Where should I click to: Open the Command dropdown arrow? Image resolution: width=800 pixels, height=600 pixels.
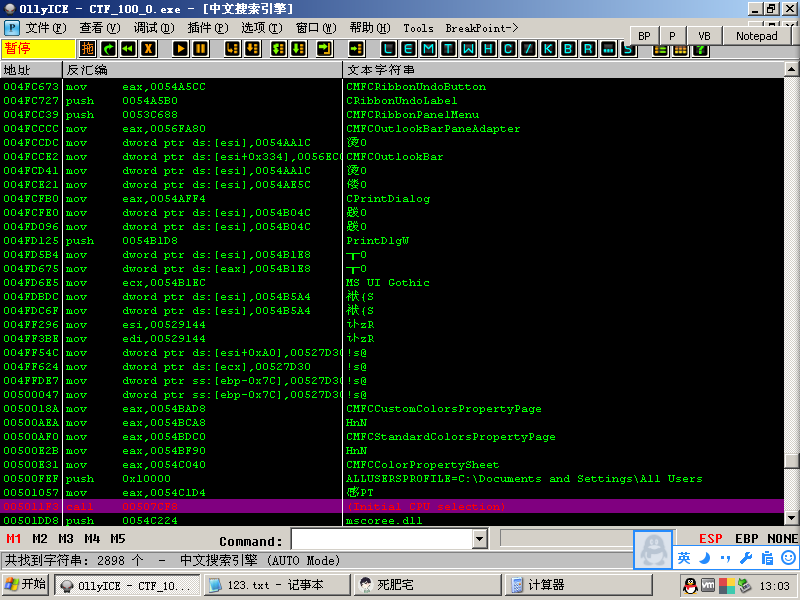pos(478,540)
